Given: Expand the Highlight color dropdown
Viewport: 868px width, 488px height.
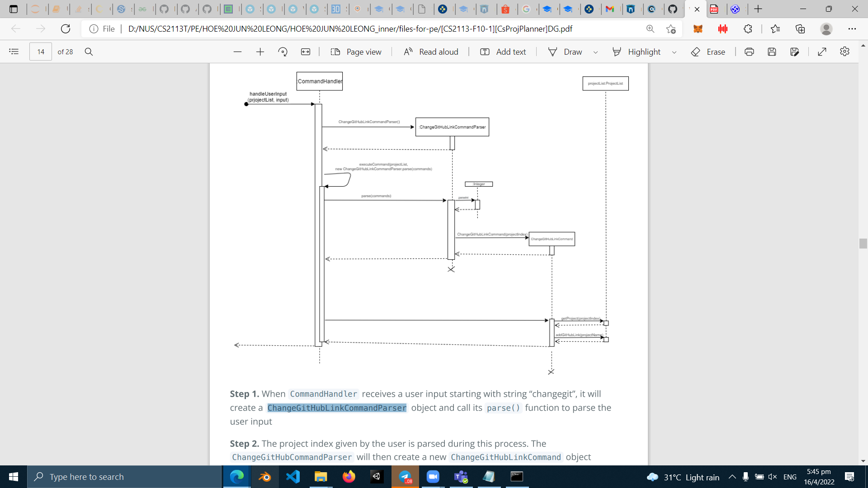Looking at the screenshot, I should pos(674,52).
